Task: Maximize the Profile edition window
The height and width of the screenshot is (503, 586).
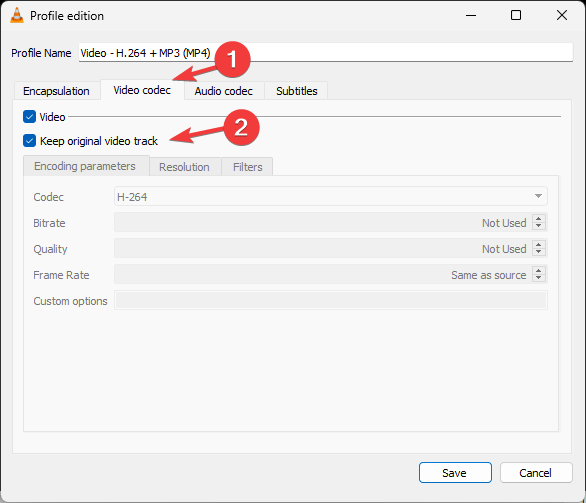Action: click(x=516, y=15)
